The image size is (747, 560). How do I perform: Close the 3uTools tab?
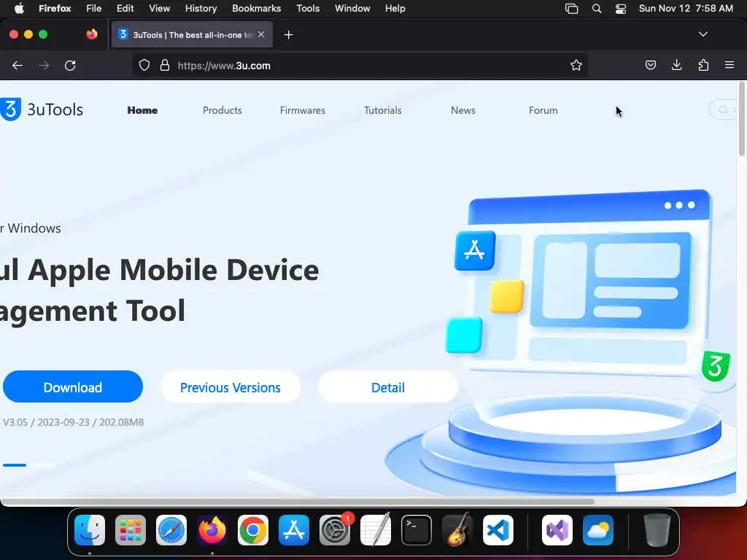coord(261,34)
